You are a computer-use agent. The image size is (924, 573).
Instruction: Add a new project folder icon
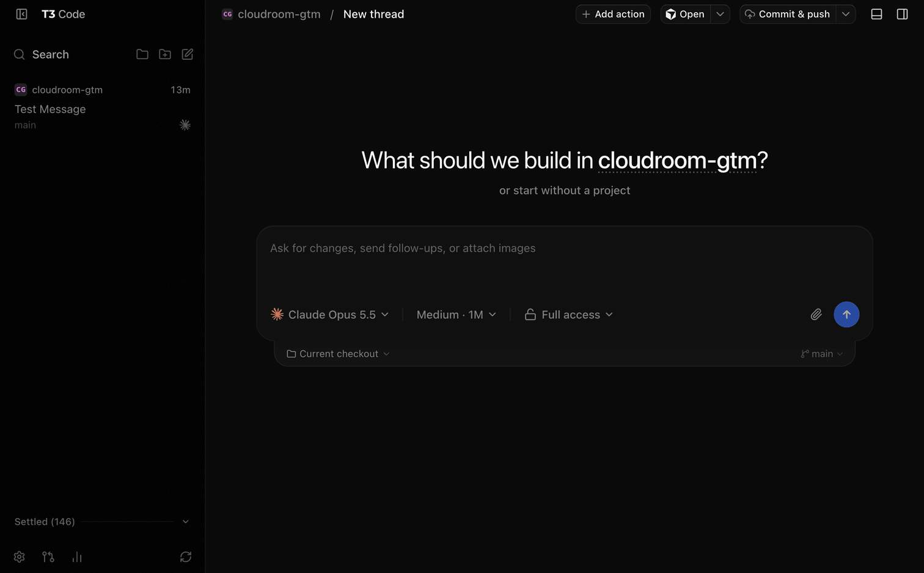pos(165,54)
